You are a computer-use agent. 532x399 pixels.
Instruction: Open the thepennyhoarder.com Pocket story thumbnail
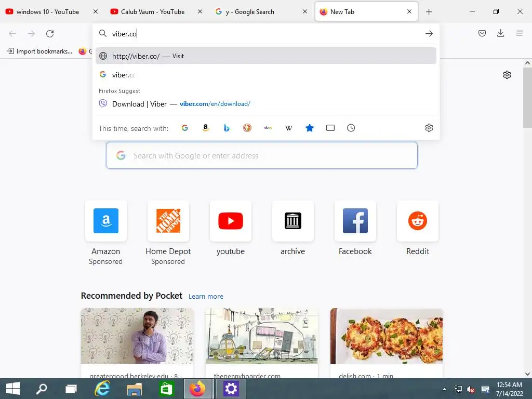click(x=262, y=336)
